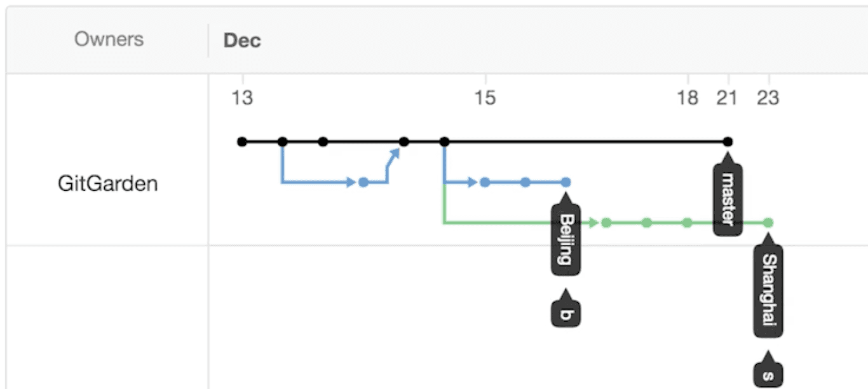Click the small 'b' branch tag

[566, 312]
